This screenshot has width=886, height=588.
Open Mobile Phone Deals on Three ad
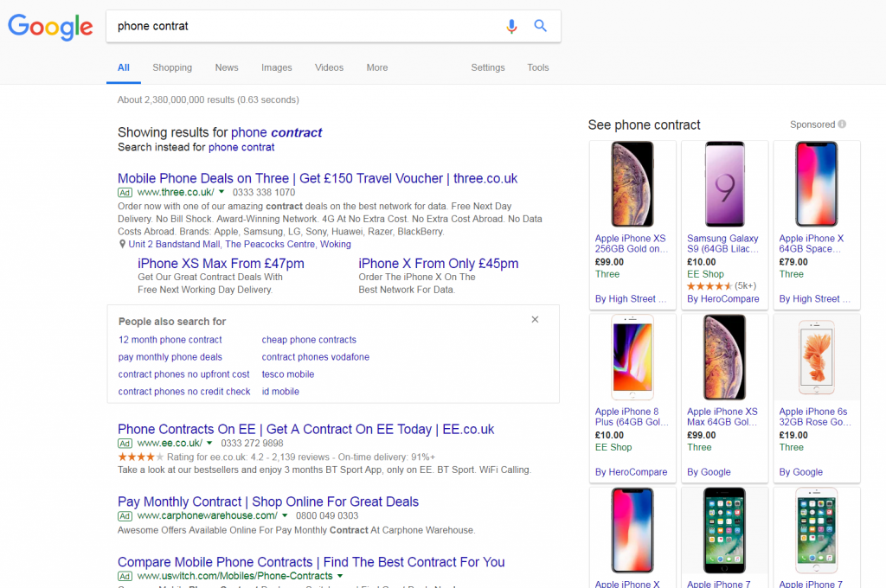tap(317, 178)
